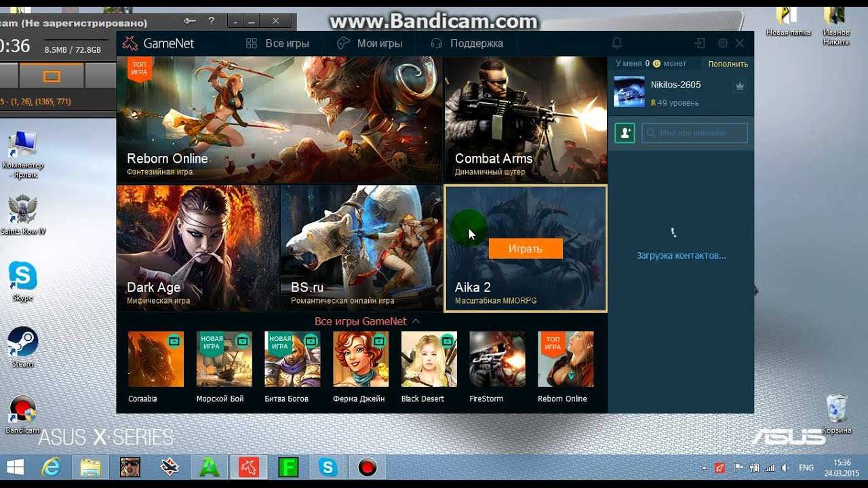This screenshot has width=868, height=488.
Task: Select the Морской Бой game icon
Action: pos(224,359)
